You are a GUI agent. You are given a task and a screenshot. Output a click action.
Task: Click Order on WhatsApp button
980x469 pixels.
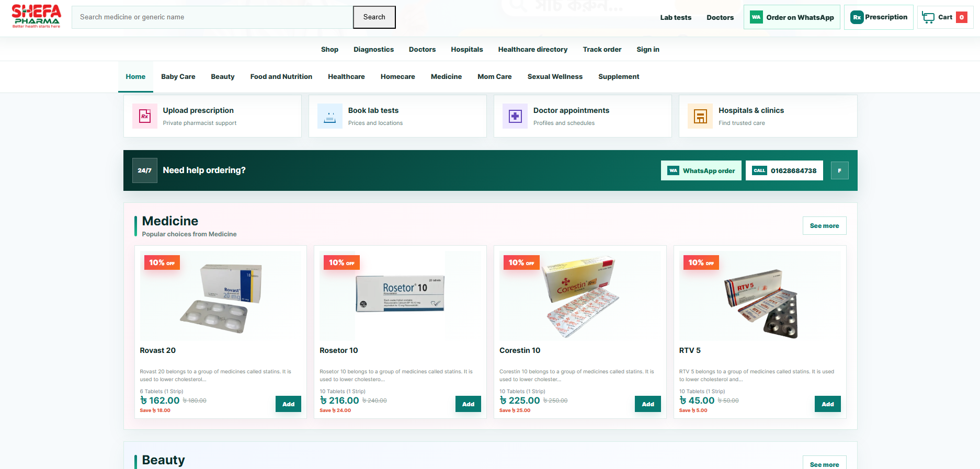coord(792,17)
